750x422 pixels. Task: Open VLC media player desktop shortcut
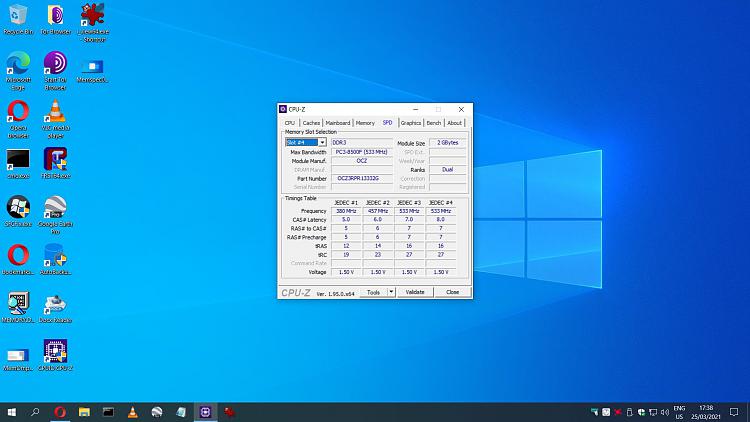tap(55, 119)
